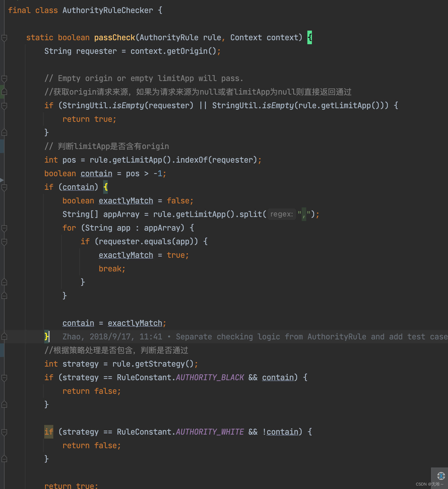
Task: Click the fold end marker closing the requester.equals block
Action: coord(4,282)
